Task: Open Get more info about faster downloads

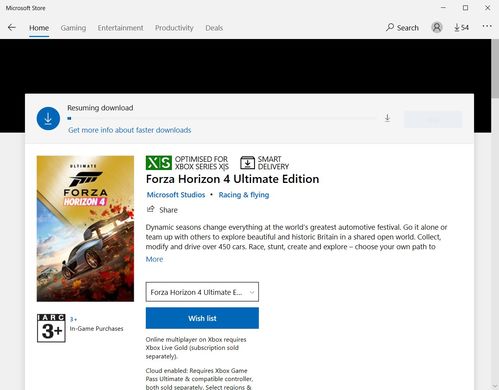Action: (130, 130)
